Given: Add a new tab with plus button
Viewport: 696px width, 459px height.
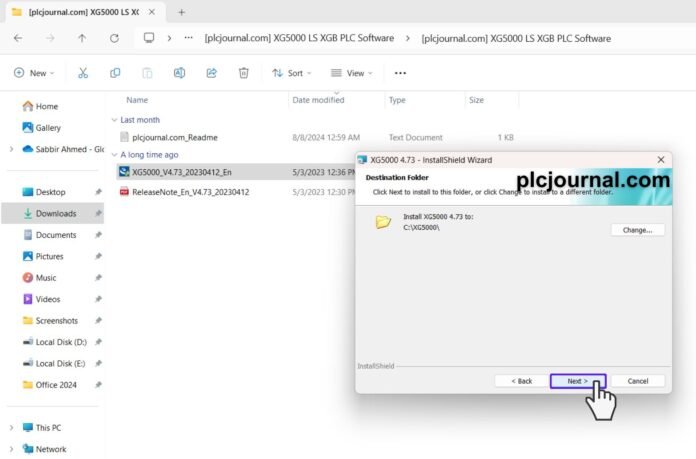Looking at the screenshot, I should 181,12.
